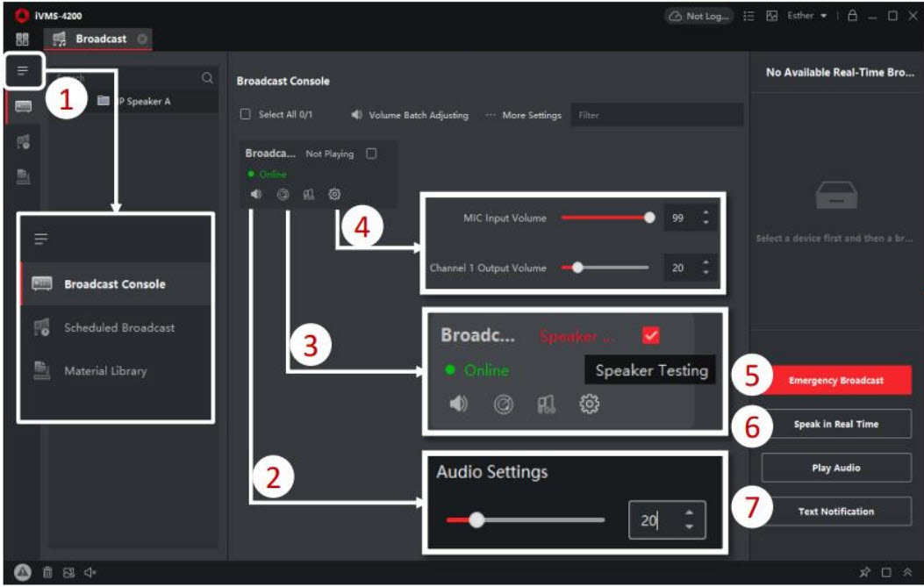Click the Speak in Real Time button
Viewport: 924px width, 587px height.
pyautogui.click(x=835, y=424)
